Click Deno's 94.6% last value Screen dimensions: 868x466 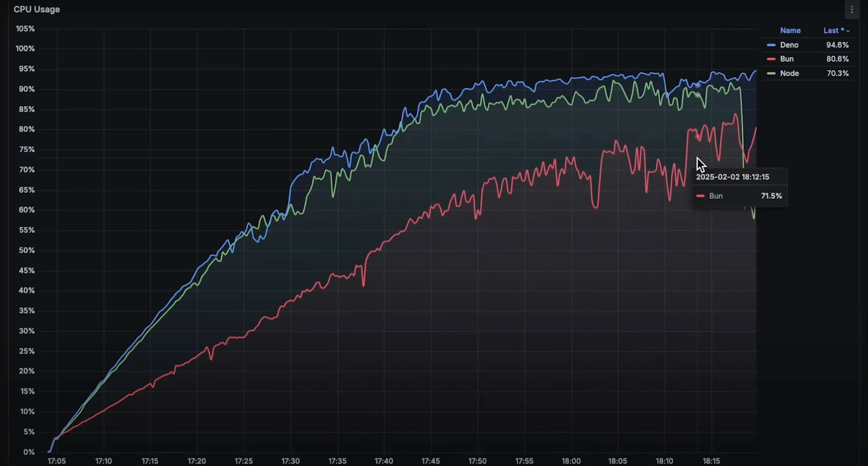(837, 45)
